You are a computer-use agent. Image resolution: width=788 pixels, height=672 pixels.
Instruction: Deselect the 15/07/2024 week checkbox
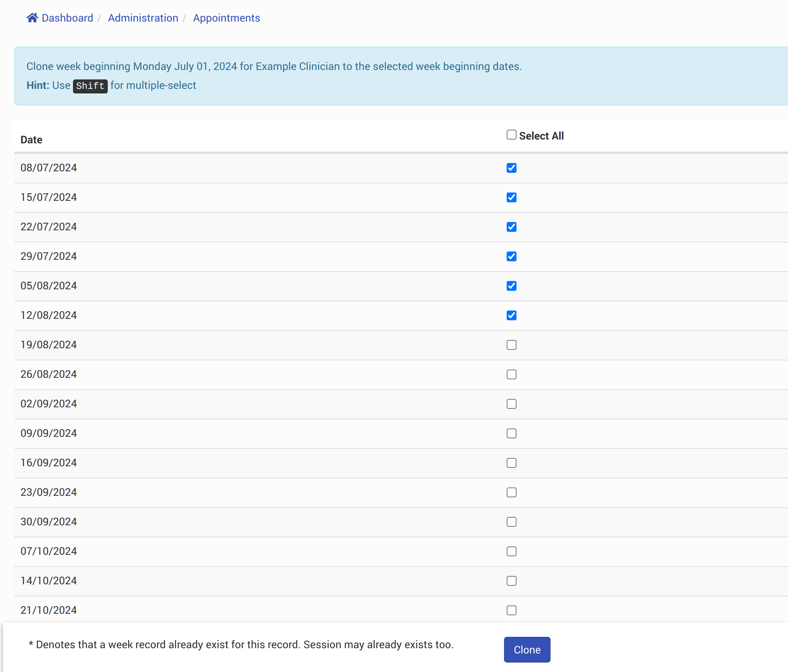point(511,197)
